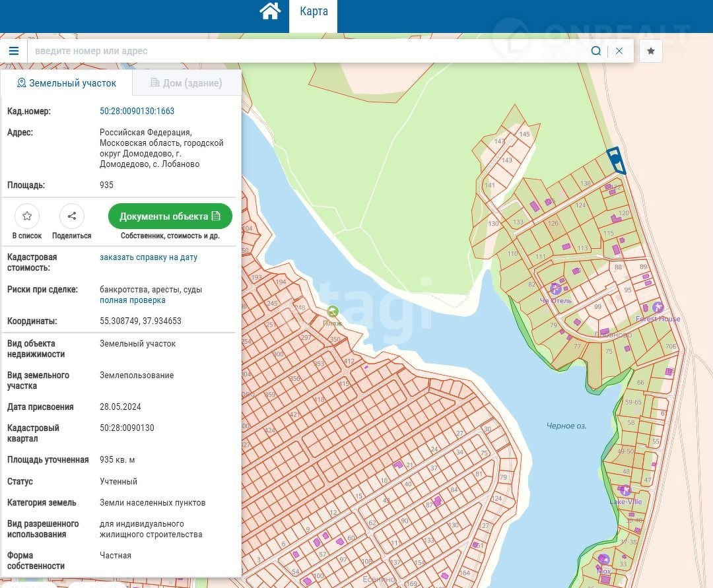The height and width of the screenshot is (588, 713).
Task: Select the Че Отель marker on map
Action: pyautogui.click(x=556, y=288)
